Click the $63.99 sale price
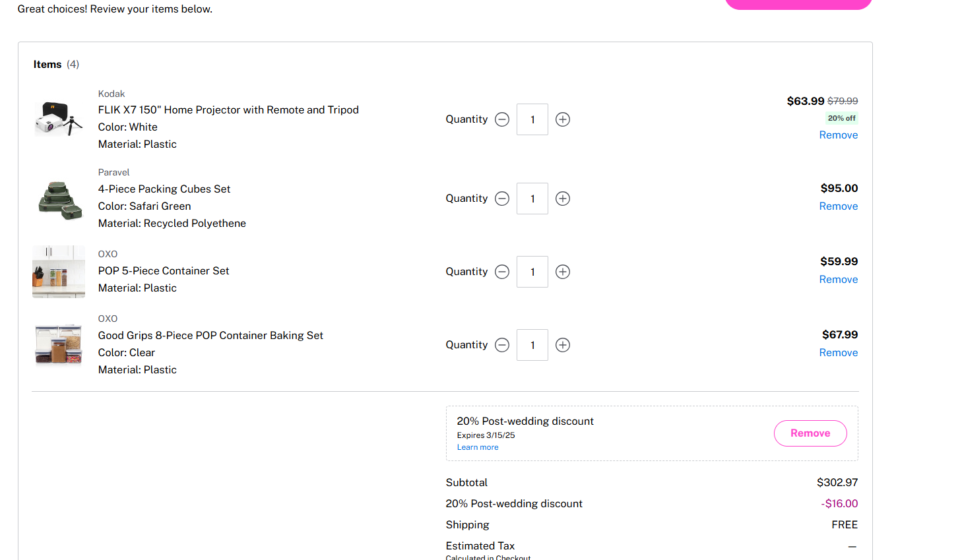 [x=806, y=101]
